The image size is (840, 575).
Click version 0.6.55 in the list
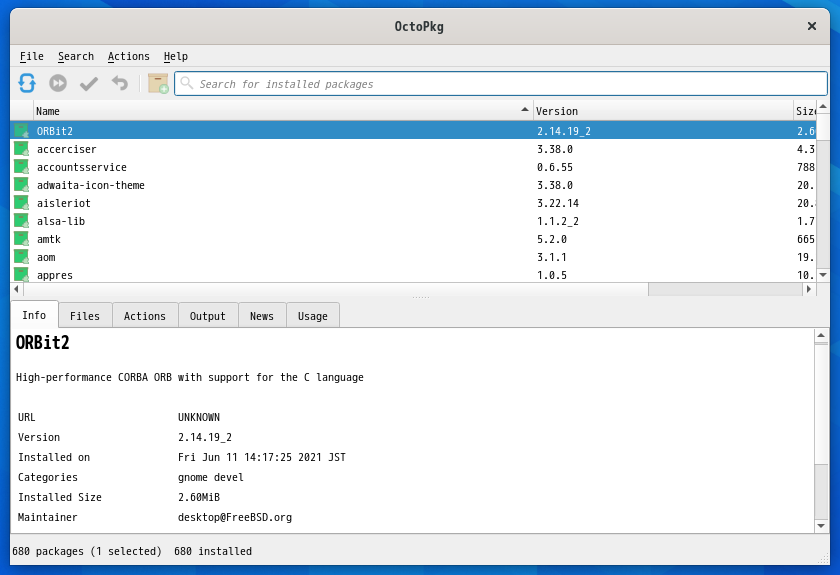[554, 167]
